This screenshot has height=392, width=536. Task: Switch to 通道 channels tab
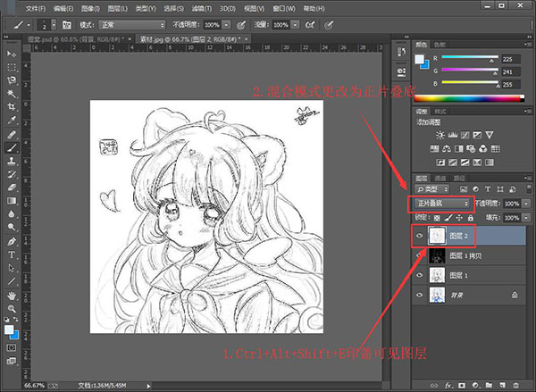tap(440, 178)
